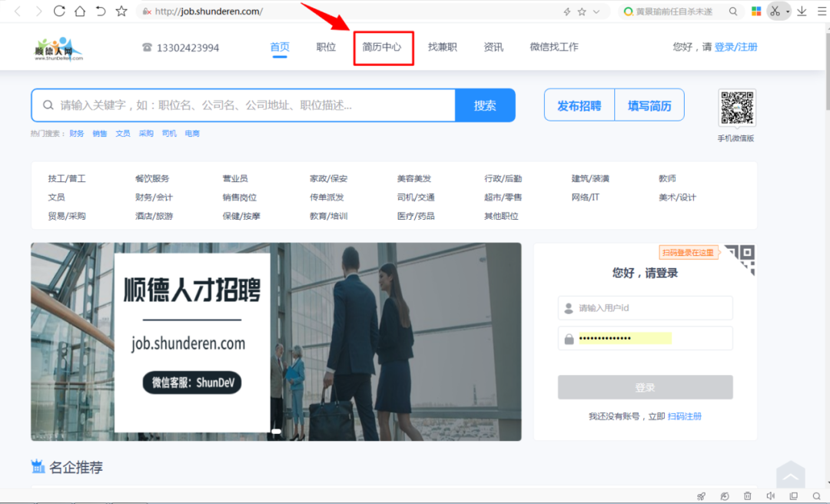The width and height of the screenshot is (830, 504).
Task: Click the magnifier in browser search box
Action: tap(733, 11)
